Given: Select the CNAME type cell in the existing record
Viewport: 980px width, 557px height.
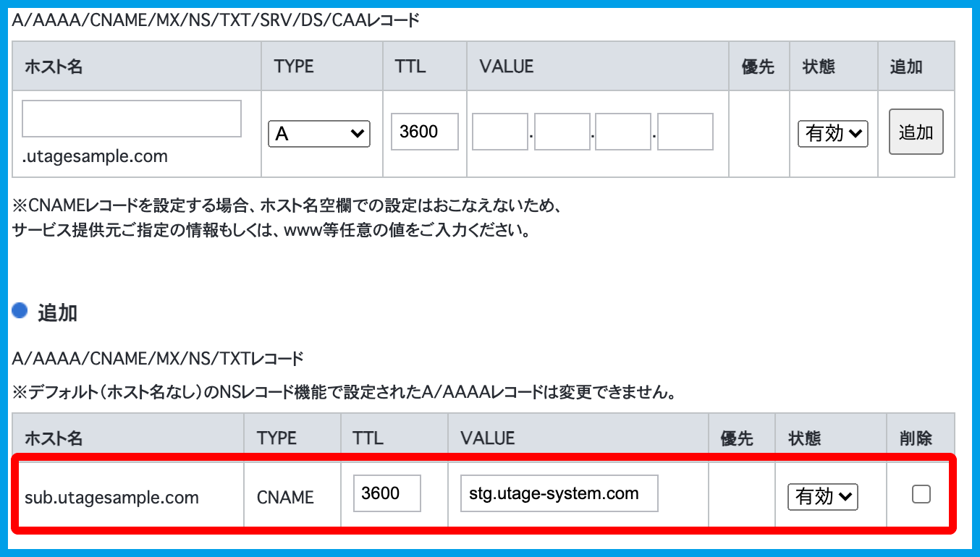Looking at the screenshot, I should [x=285, y=498].
